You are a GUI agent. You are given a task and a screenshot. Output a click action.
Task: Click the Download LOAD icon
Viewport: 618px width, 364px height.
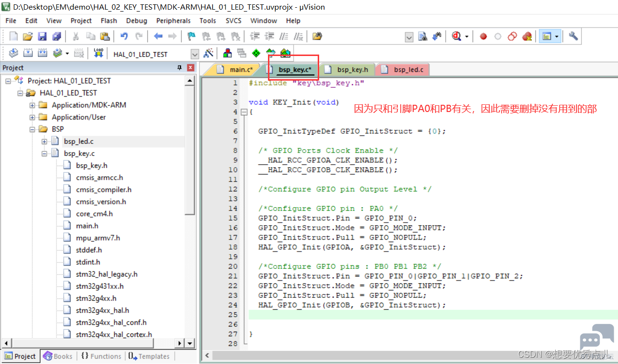click(98, 53)
